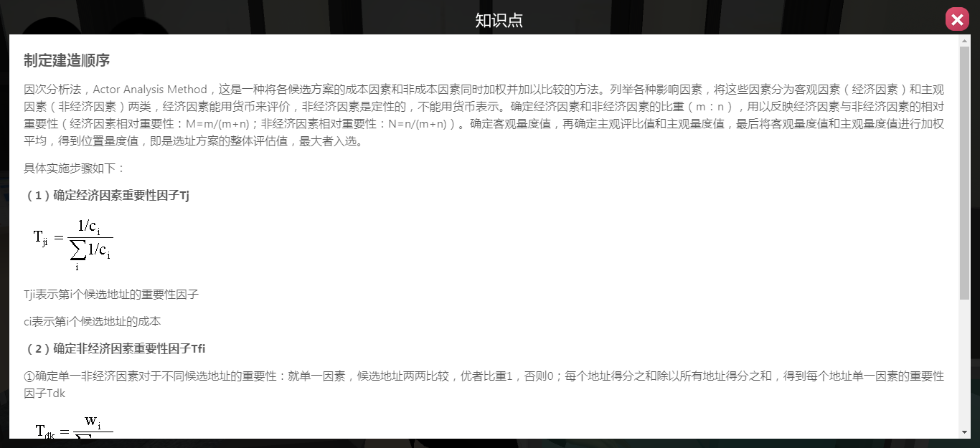Screen dimensions: 980x448
Task: Click the line Tji表示第i个候选地址的重要性因子
Action: tap(111, 295)
